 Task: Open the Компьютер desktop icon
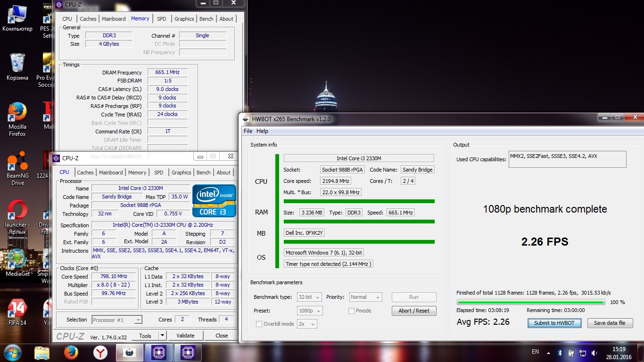point(17,18)
